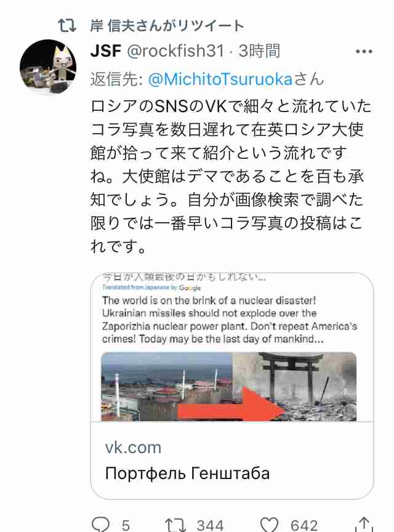Open JSF display name profile
Image resolution: width=394 pixels, height=532 pixels.
[x=106, y=51]
